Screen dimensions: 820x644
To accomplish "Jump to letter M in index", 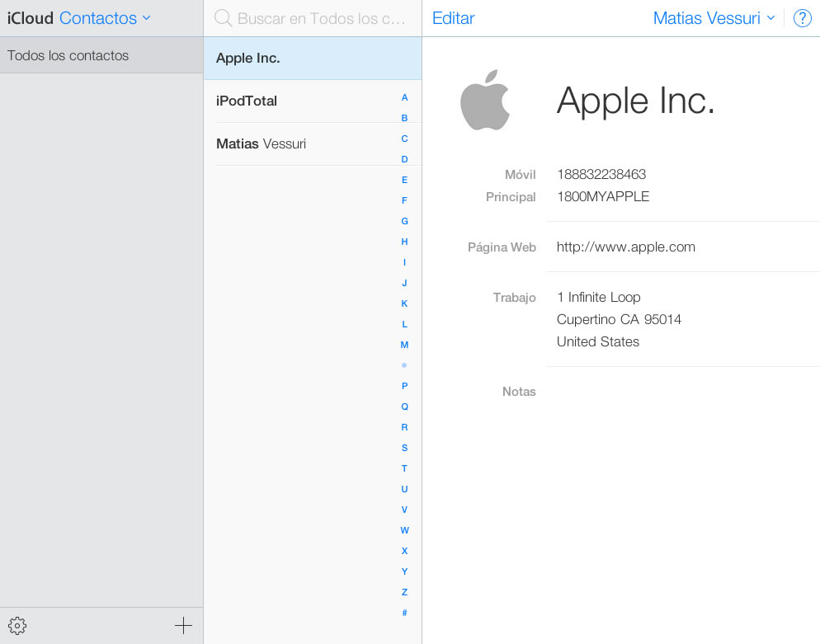I will [x=404, y=345].
